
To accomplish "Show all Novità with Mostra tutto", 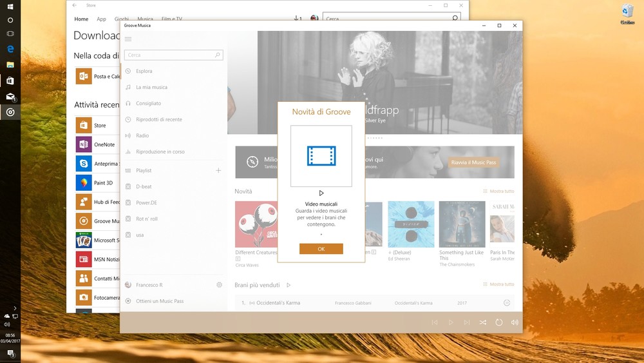I will tap(498, 191).
